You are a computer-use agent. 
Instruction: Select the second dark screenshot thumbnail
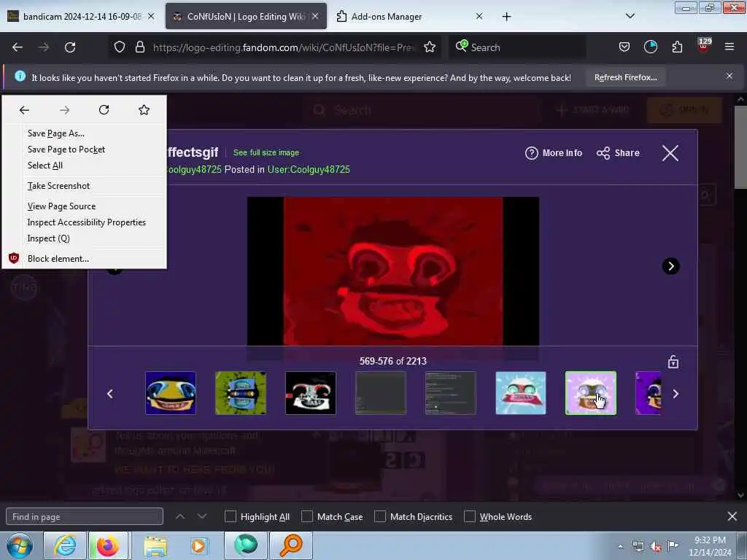point(451,393)
